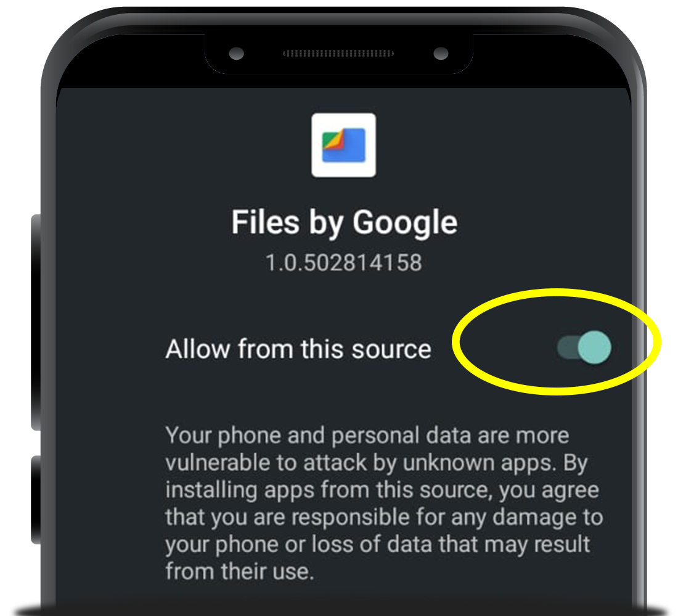Click the earpiece speaker grille in notch
Screen dimensions: 678x616
[x=338, y=53]
